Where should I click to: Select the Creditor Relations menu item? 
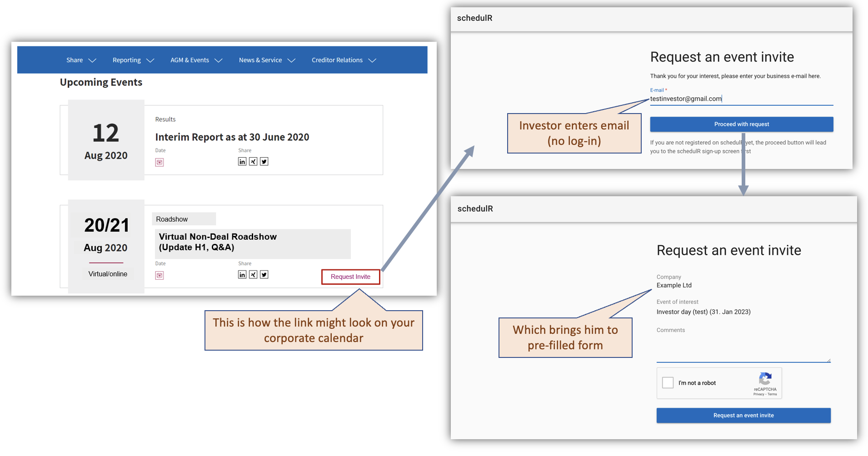[337, 59]
